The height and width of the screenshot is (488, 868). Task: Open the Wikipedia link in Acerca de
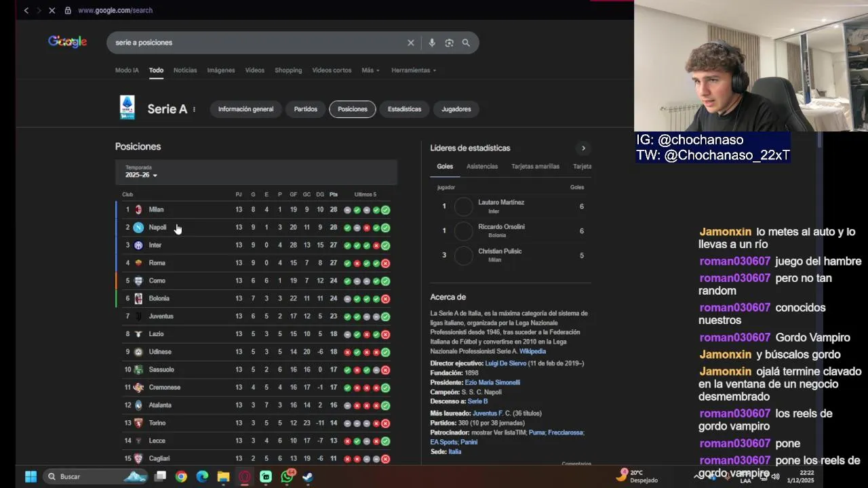tap(532, 351)
